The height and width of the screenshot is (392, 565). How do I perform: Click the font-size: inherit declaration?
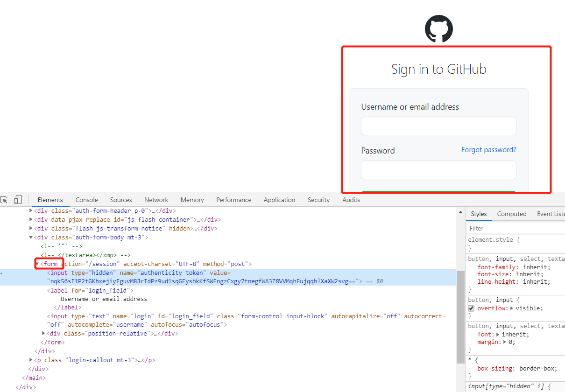tap(511, 274)
